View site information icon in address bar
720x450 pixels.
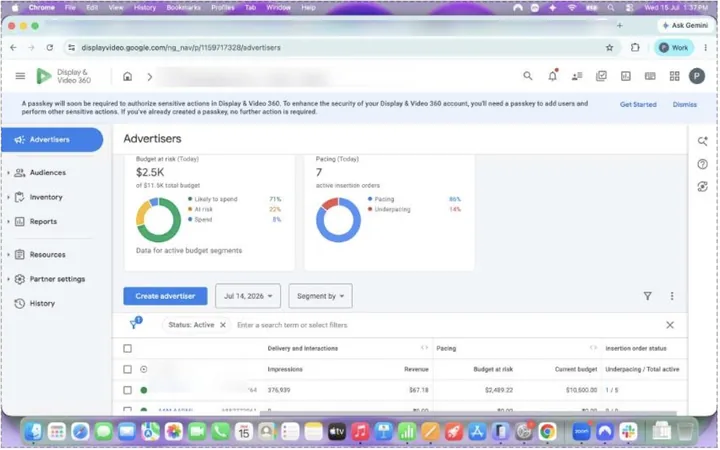(x=71, y=47)
